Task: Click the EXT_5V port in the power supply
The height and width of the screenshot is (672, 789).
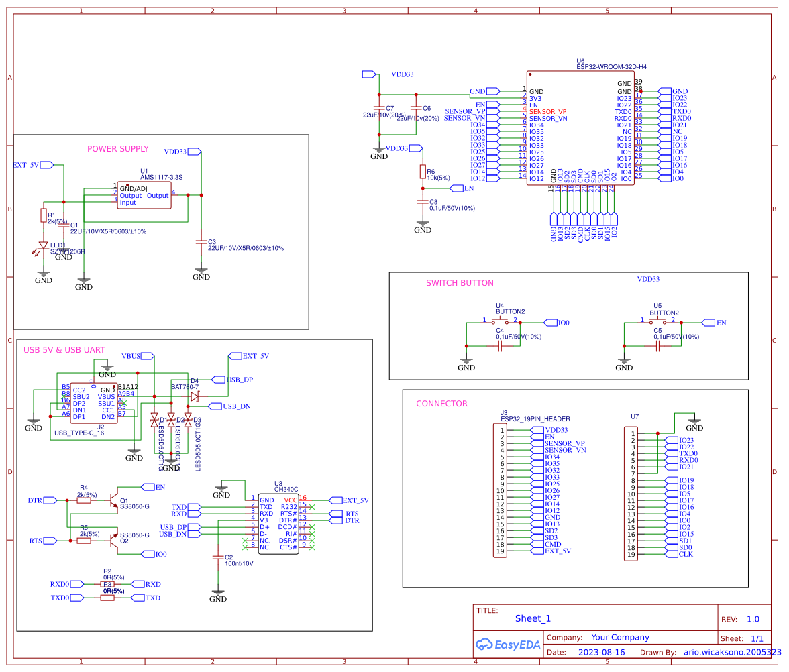Action: click(x=47, y=165)
